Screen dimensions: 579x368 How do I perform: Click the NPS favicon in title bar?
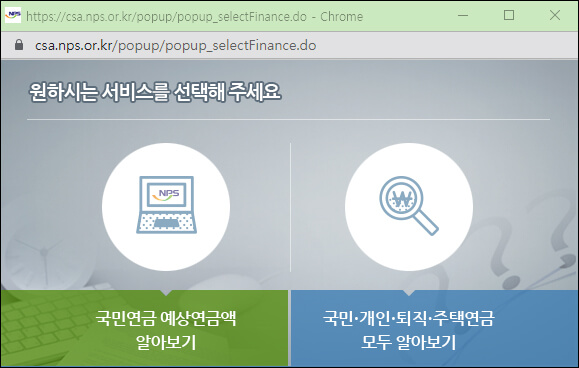[x=13, y=16]
